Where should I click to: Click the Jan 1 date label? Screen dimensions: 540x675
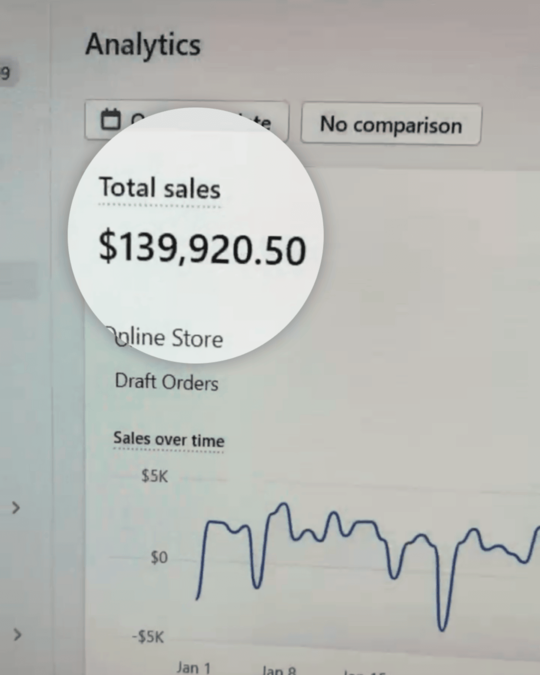(x=194, y=667)
